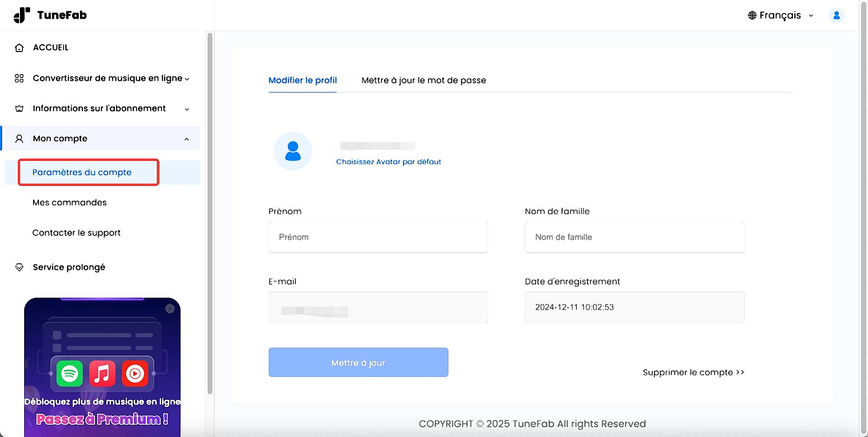Viewport: 868px width, 437px height.
Task: Select the Spotify icon in the promo banner
Action: [70, 373]
